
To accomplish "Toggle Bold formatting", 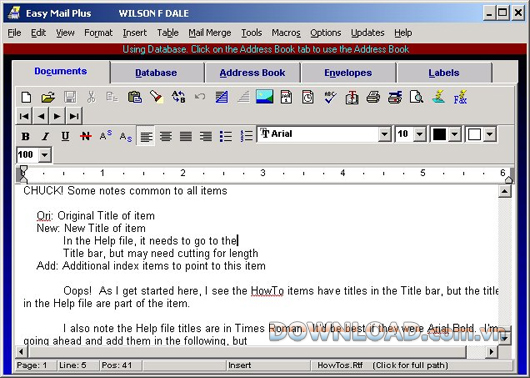I will 25,136.
